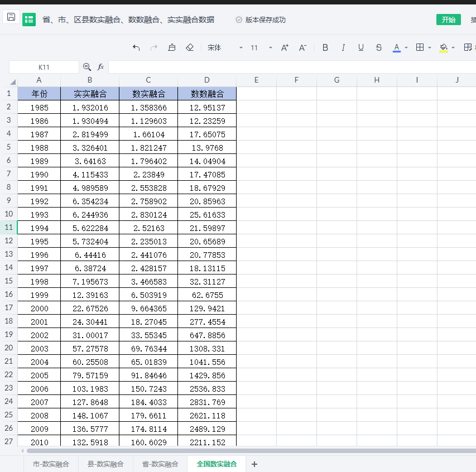Open the fill color dropdown arrow
This screenshot has height=472, width=476.
click(x=453, y=47)
